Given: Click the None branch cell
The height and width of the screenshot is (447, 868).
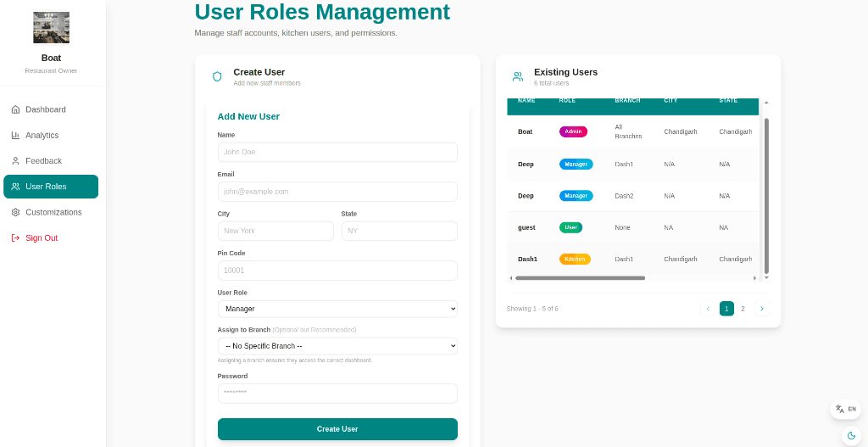Looking at the screenshot, I should (x=622, y=227).
